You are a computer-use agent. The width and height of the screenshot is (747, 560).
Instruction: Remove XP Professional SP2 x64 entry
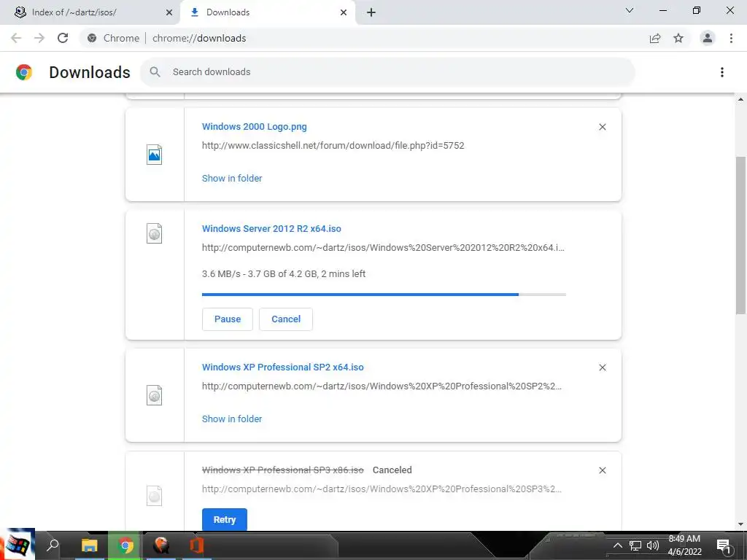(602, 367)
